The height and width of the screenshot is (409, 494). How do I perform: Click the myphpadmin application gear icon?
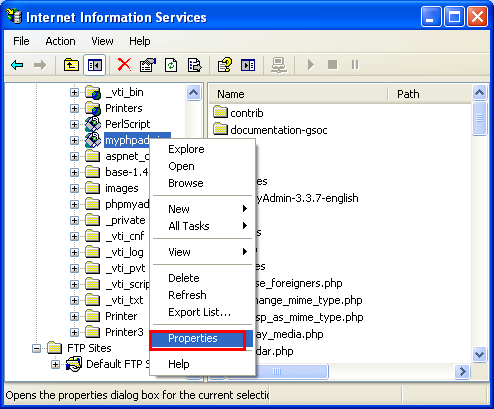click(x=93, y=140)
